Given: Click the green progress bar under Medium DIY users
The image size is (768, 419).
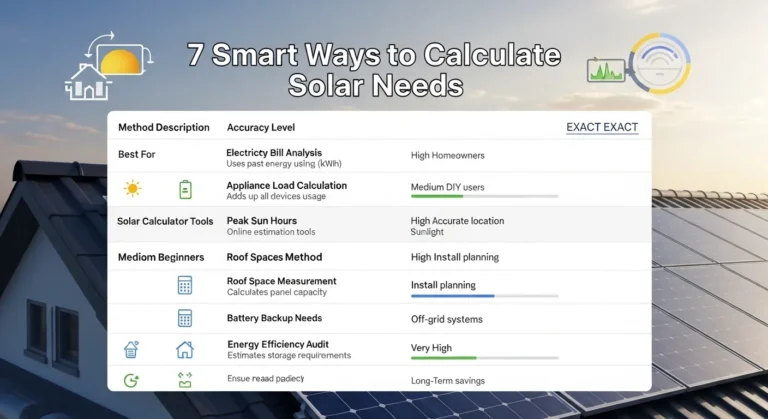Looking at the screenshot, I should 484,197.
